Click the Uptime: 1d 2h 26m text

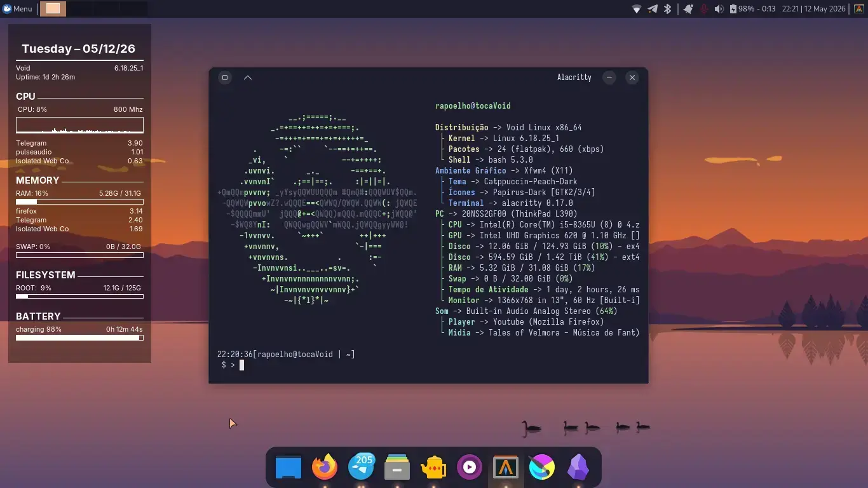click(x=46, y=78)
